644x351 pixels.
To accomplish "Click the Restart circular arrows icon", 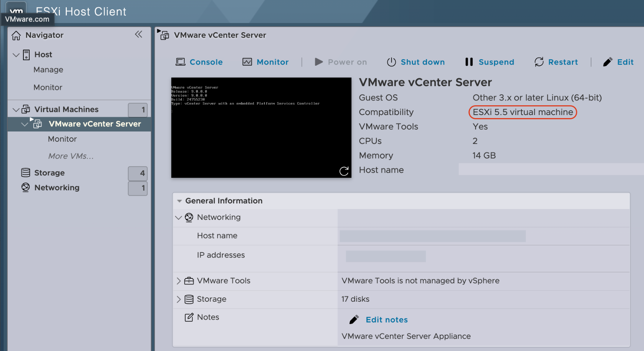I will (x=539, y=62).
